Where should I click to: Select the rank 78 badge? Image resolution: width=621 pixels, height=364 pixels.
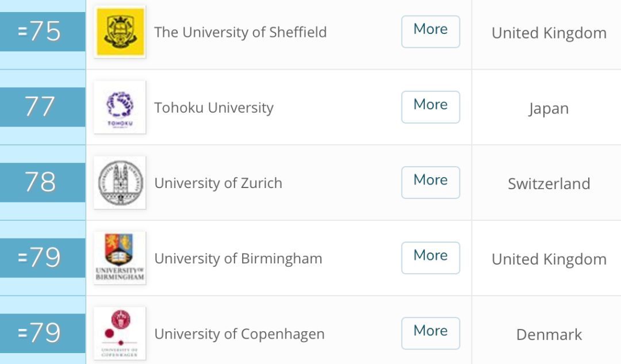click(x=43, y=183)
